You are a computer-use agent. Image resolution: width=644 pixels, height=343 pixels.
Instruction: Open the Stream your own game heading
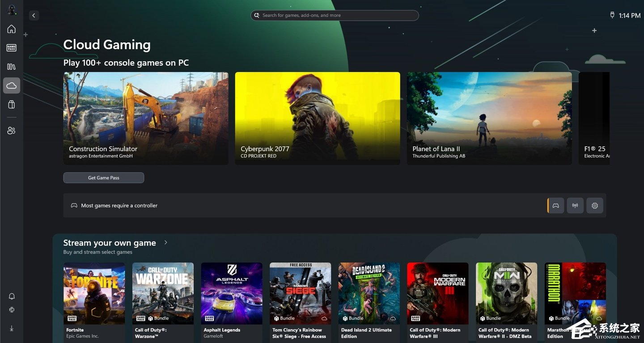click(x=110, y=243)
